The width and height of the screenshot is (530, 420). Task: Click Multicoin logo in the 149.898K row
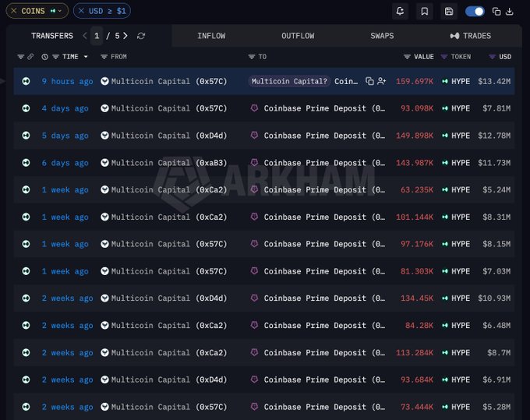point(104,136)
